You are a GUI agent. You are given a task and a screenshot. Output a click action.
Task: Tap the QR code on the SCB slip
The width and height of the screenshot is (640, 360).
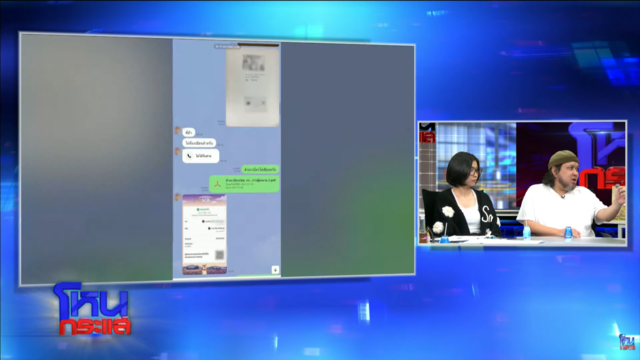click(220, 255)
